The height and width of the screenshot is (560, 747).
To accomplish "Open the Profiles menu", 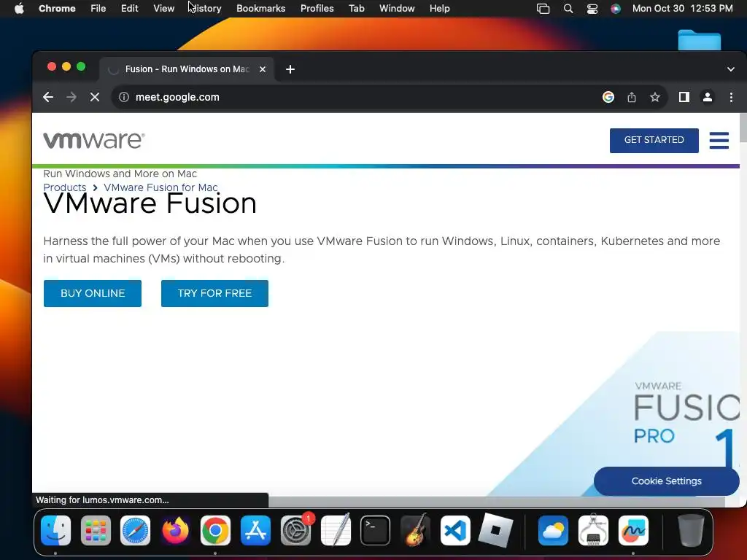I will point(317,9).
